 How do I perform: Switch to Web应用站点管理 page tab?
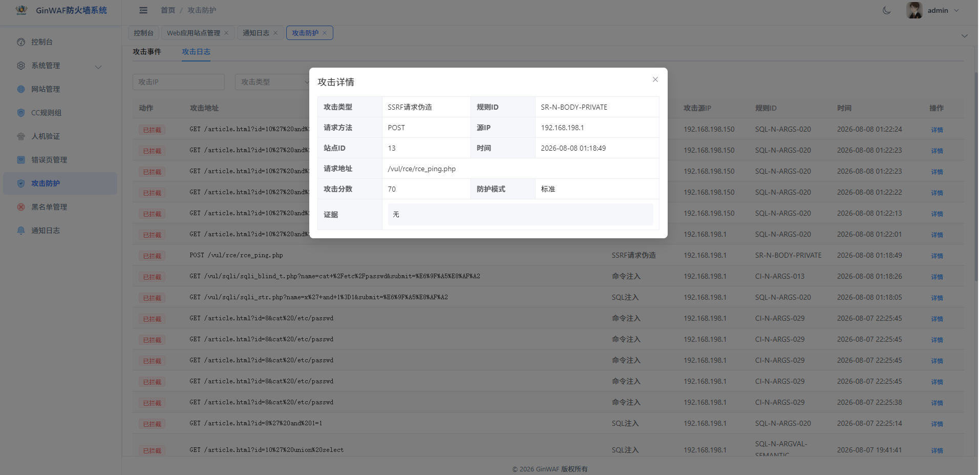[x=194, y=33]
